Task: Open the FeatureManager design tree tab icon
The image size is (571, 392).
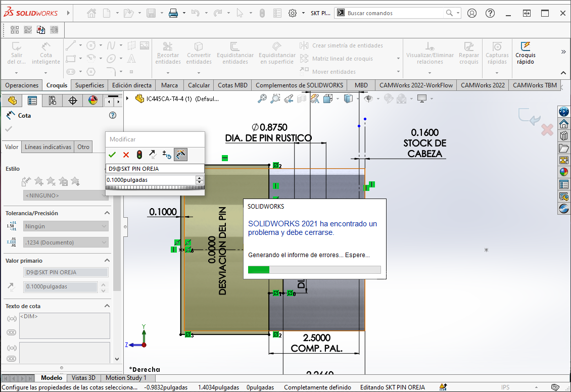Action: click(12, 101)
